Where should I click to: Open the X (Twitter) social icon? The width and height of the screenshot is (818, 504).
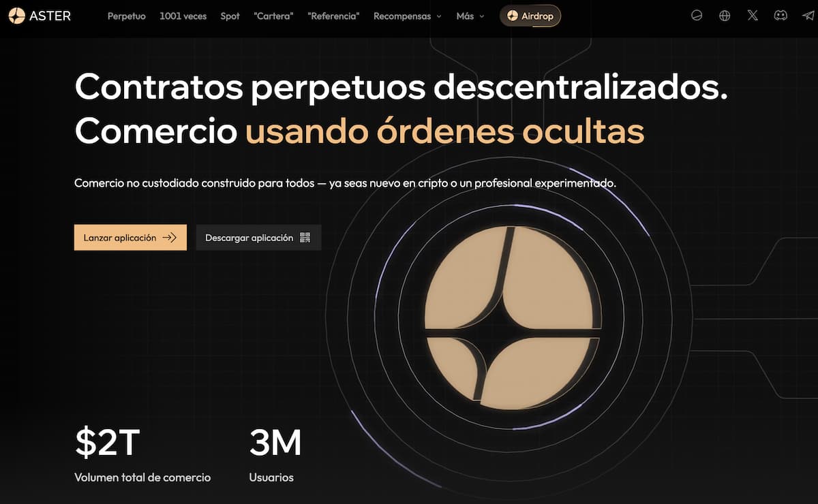[753, 16]
